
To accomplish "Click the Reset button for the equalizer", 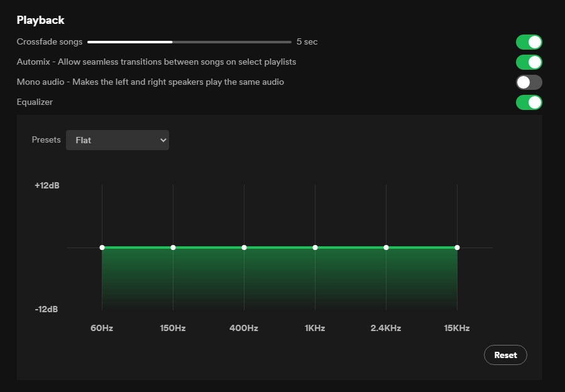I will (x=505, y=356).
